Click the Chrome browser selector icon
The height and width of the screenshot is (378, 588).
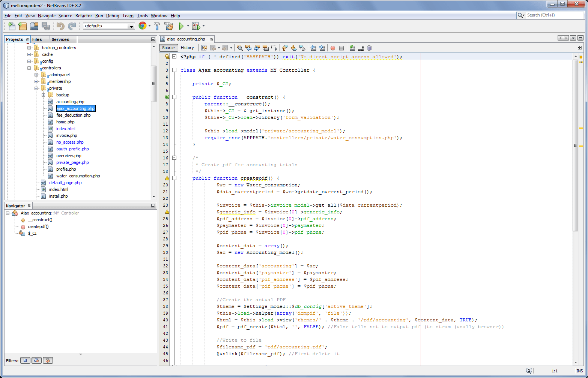[142, 26]
